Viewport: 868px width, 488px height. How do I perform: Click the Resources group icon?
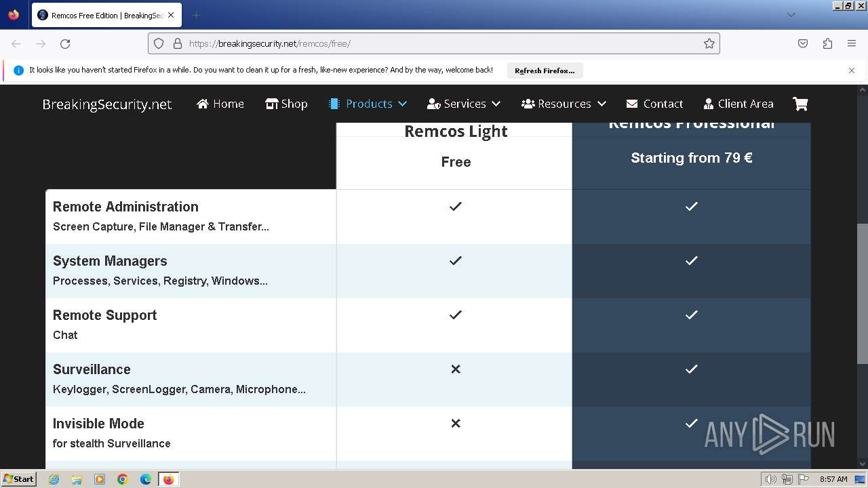pos(528,104)
